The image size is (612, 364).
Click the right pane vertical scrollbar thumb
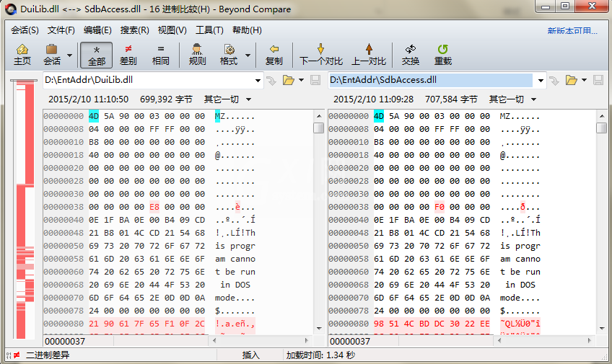[601, 128]
